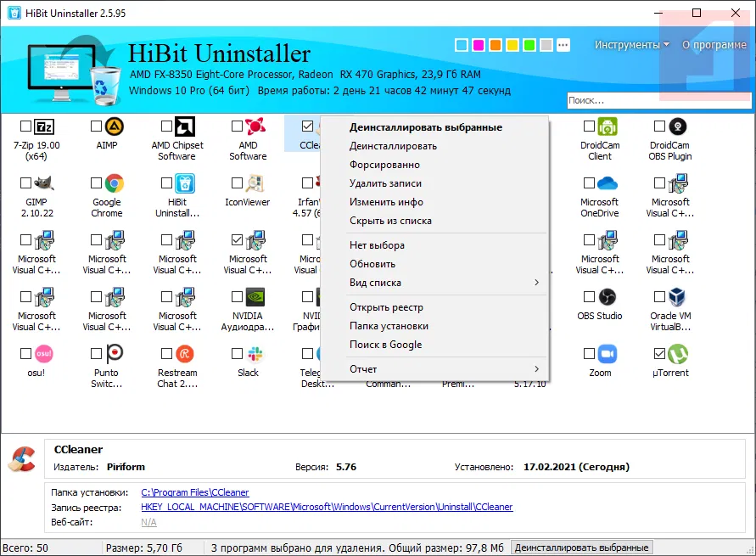756x556 pixels.
Task: Select the IconViewer program icon
Action: 255,183
